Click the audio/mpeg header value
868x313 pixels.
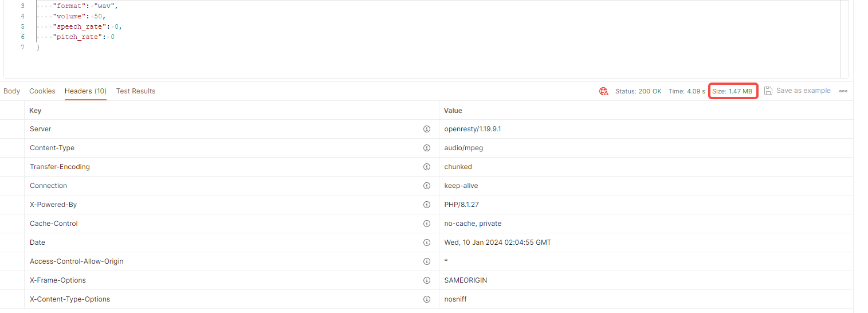(x=464, y=148)
